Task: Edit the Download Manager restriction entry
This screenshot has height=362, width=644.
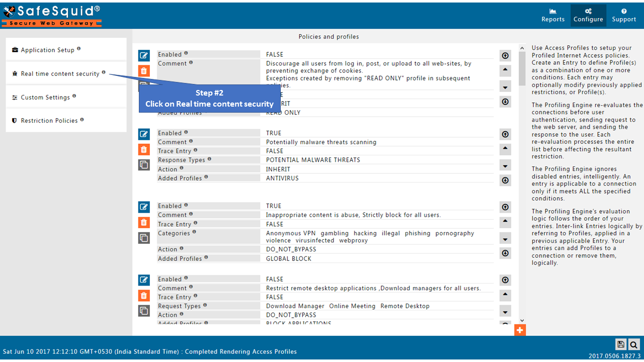Action: [x=144, y=280]
